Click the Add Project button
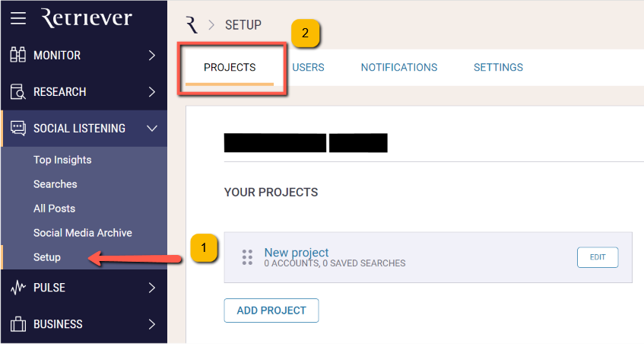Image resolution: width=644 pixels, height=344 pixels. coord(271,311)
